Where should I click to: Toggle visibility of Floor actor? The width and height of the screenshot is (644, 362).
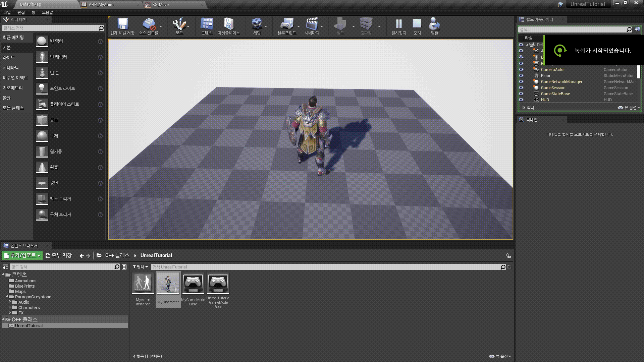[521, 75]
